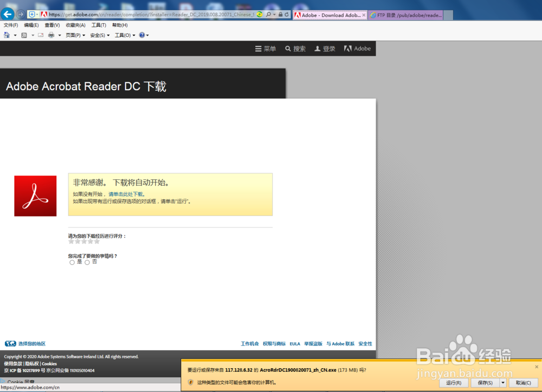
Task: Click the Print icon on the command bar
Action: tap(50, 34)
